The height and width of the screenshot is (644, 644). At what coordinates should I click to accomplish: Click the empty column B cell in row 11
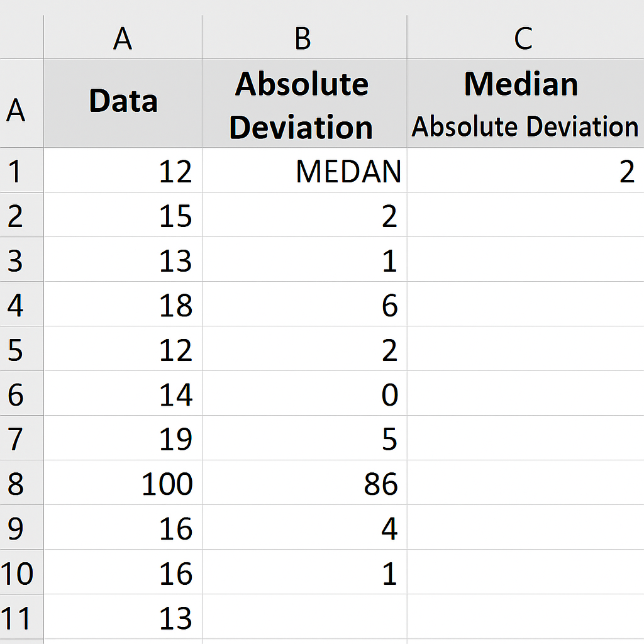click(304, 617)
